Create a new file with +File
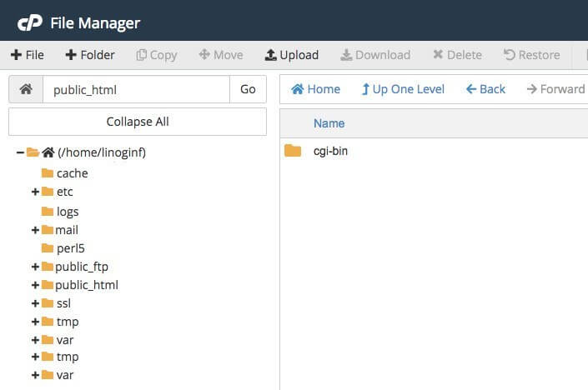 coord(28,55)
